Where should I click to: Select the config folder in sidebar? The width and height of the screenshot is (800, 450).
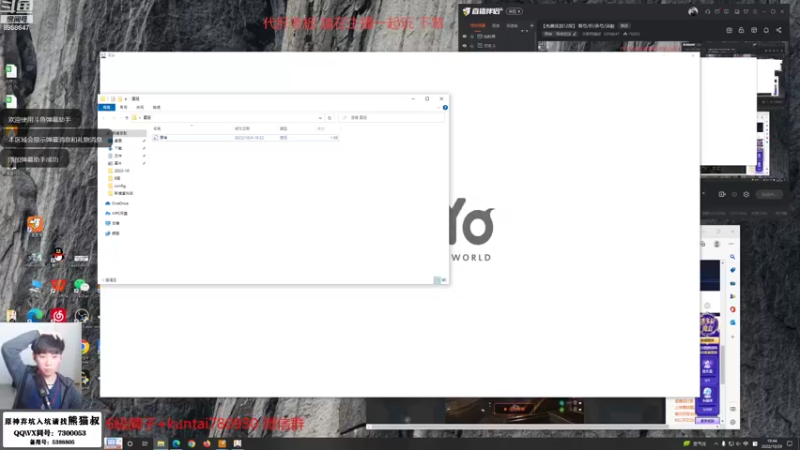pyautogui.click(x=117, y=186)
